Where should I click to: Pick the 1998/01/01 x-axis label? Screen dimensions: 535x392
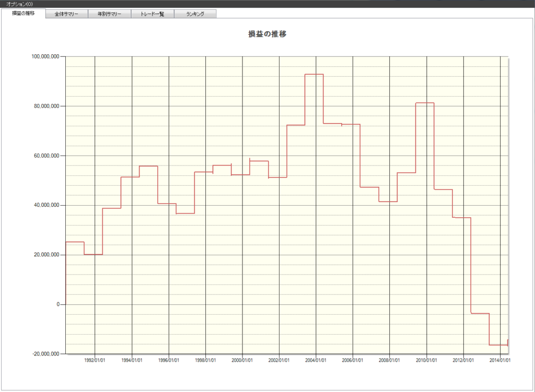click(x=205, y=360)
